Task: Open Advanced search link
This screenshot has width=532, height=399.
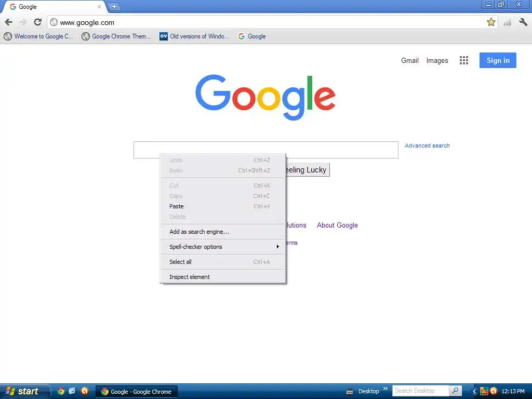Action: (x=427, y=145)
